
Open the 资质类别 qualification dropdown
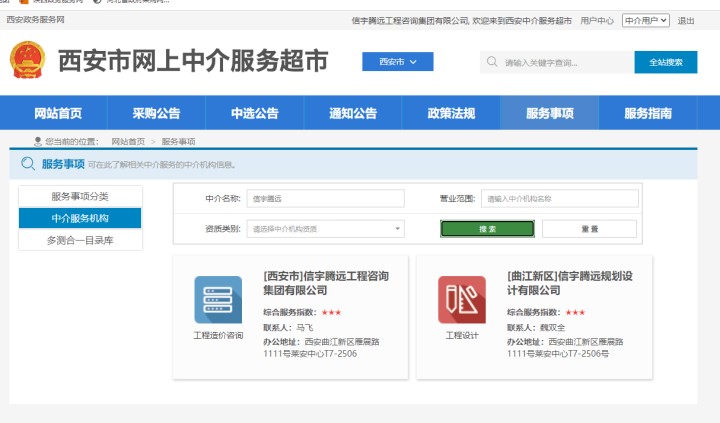325,229
